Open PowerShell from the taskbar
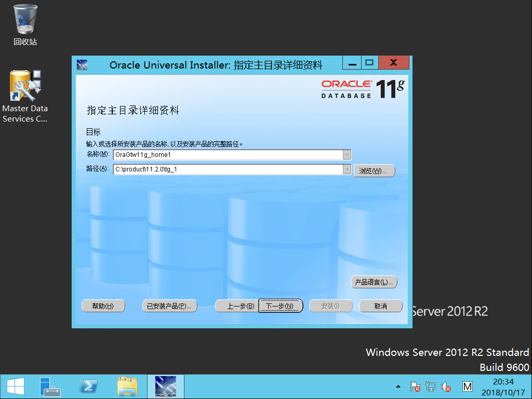532x399 pixels. point(88,387)
